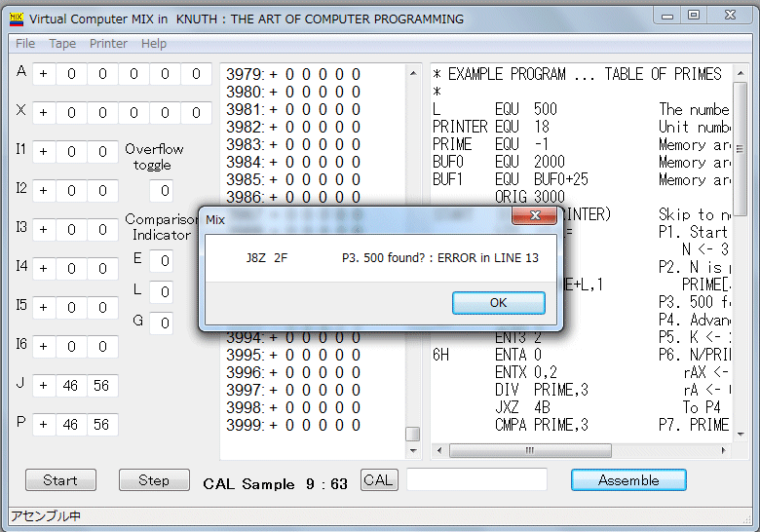Click the P register field showing 56
The height and width of the screenshot is (532, 760).
tap(101, 425)
